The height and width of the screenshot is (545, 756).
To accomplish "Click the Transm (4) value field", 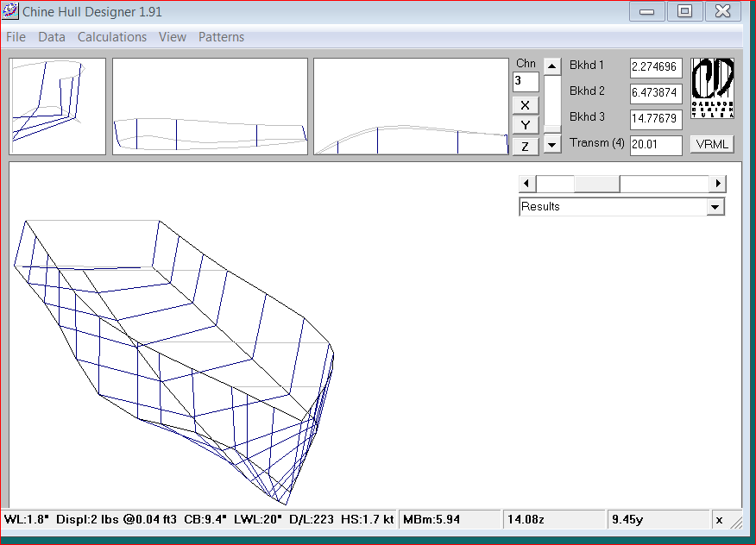I will (655, 145).
